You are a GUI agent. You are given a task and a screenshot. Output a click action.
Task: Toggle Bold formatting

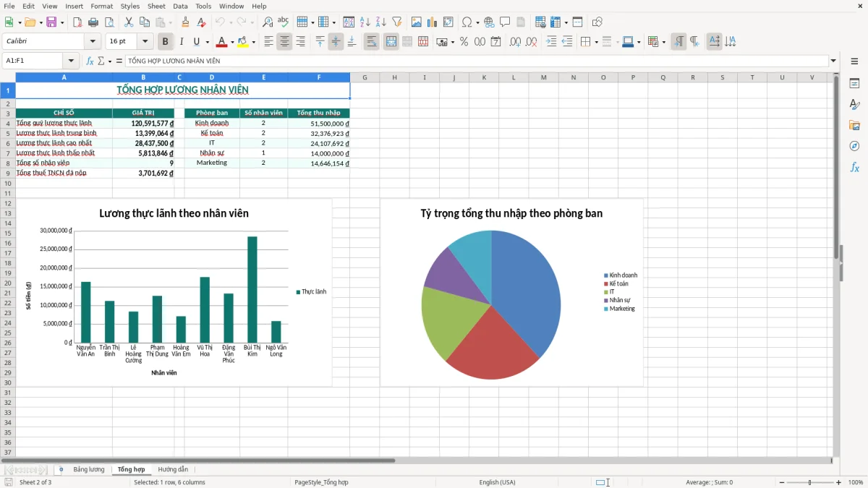pyautogui.click(x=165, y=42)
